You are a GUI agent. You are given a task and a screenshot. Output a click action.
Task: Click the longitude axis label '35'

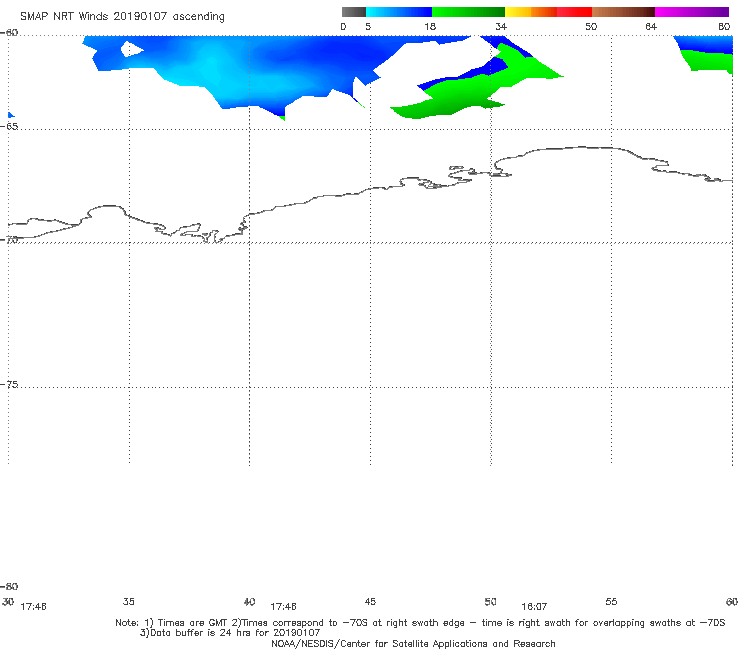pos(129,602)
